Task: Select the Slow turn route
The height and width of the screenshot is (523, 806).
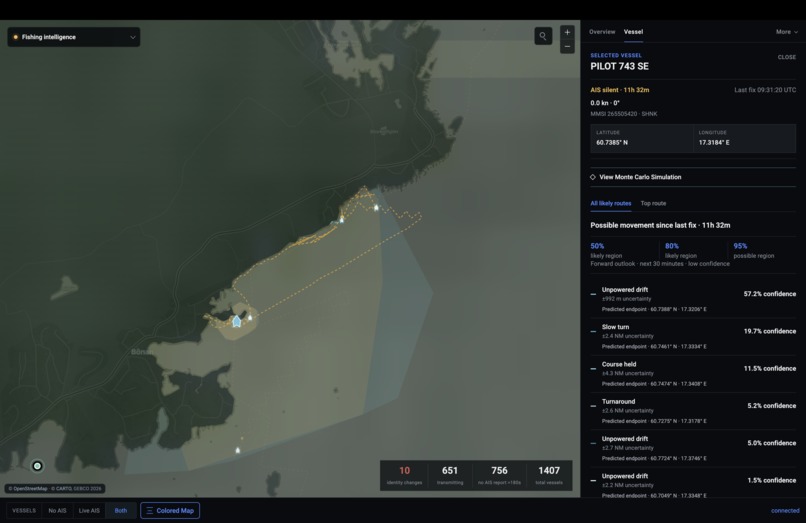Action: click(x=693, y=337)
